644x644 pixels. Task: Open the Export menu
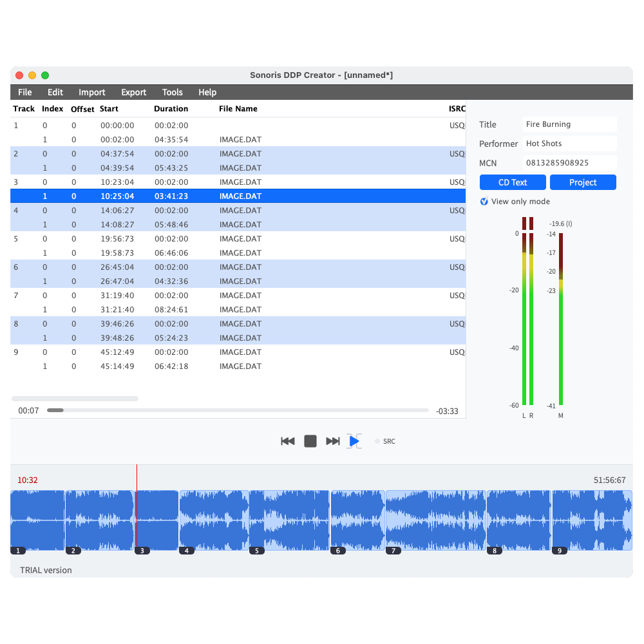tap(133, 92)
